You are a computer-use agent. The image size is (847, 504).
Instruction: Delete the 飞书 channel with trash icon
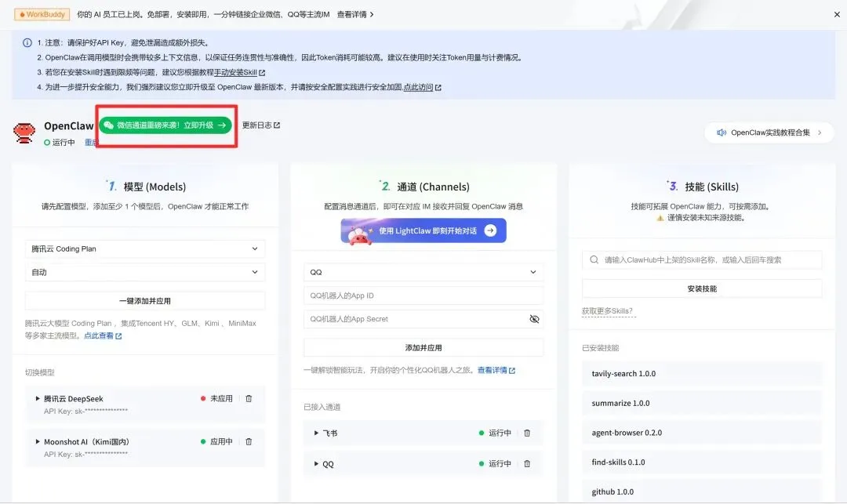click(x=527, y=433)
